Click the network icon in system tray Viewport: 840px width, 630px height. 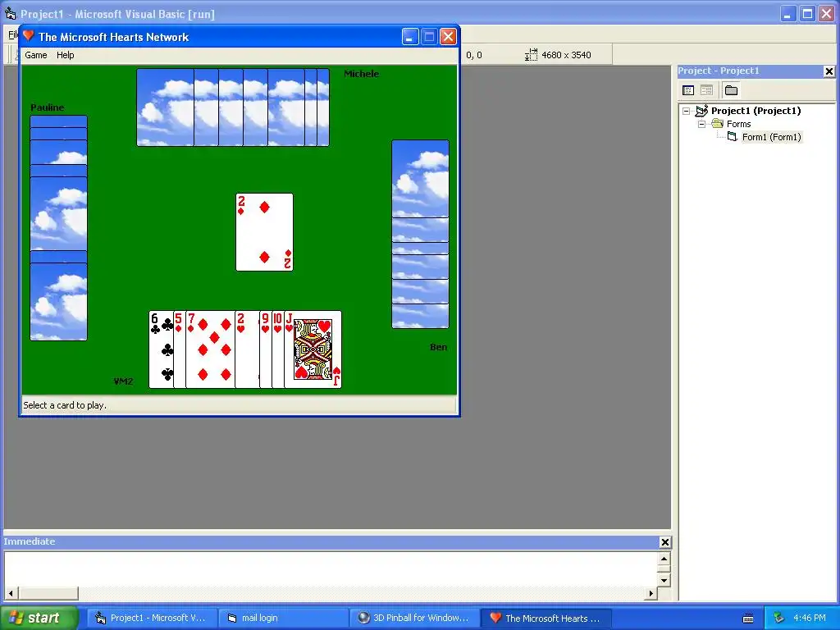pyautogui.click(x=778, y=619)
